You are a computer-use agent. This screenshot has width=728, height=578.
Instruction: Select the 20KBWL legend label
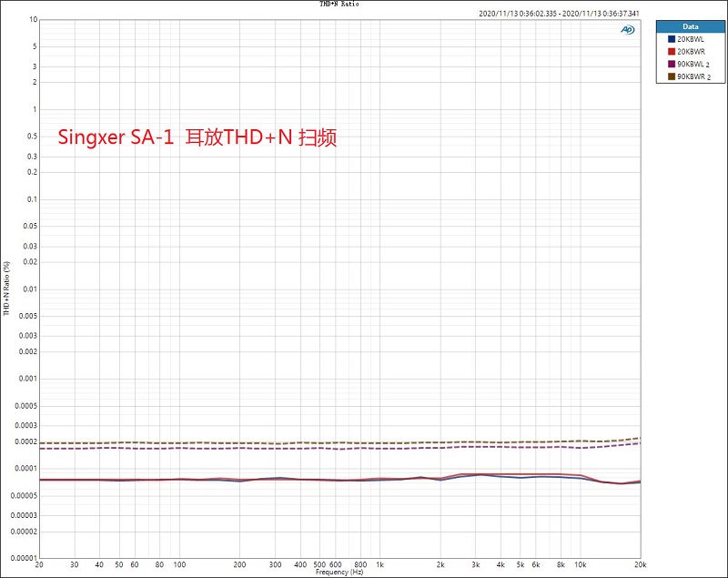(690, 41)
